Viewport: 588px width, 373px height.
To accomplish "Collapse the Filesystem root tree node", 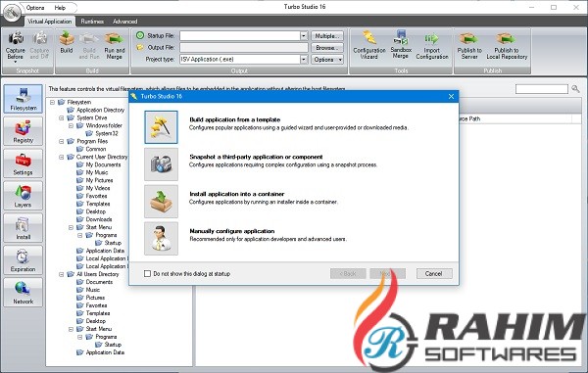I will pos(53,102).
